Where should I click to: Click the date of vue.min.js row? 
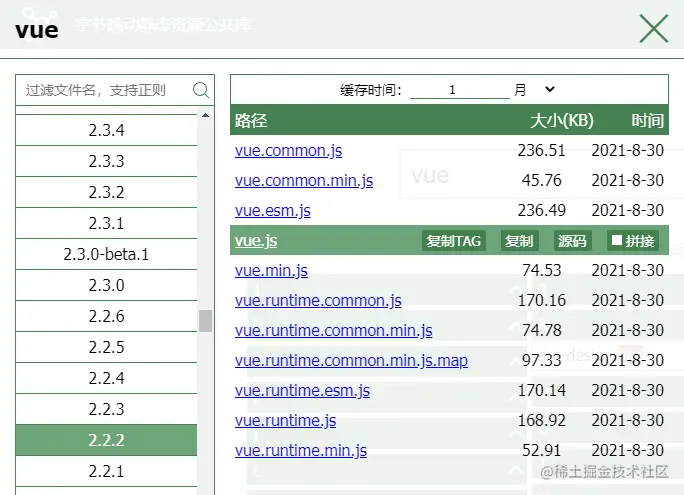click(x=628, y=271)
